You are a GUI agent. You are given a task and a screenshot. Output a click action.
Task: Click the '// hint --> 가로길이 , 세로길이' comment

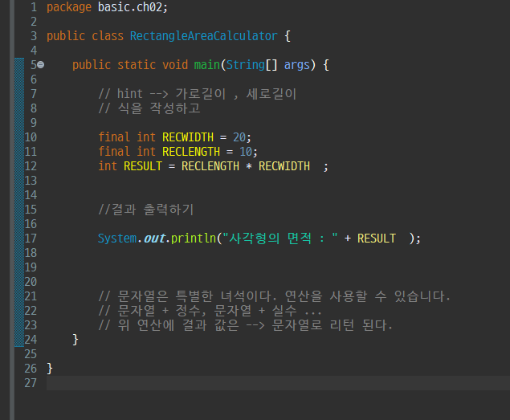(198, 94)
